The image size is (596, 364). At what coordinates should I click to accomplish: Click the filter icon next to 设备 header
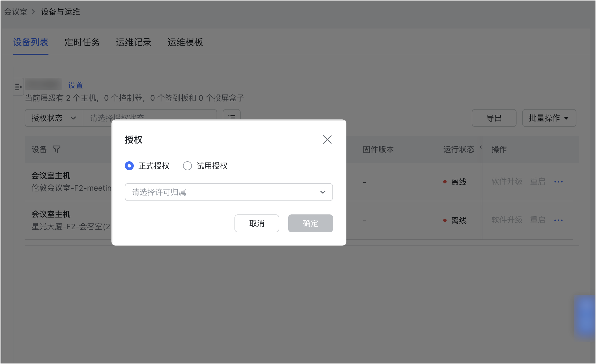click(57, 149)
